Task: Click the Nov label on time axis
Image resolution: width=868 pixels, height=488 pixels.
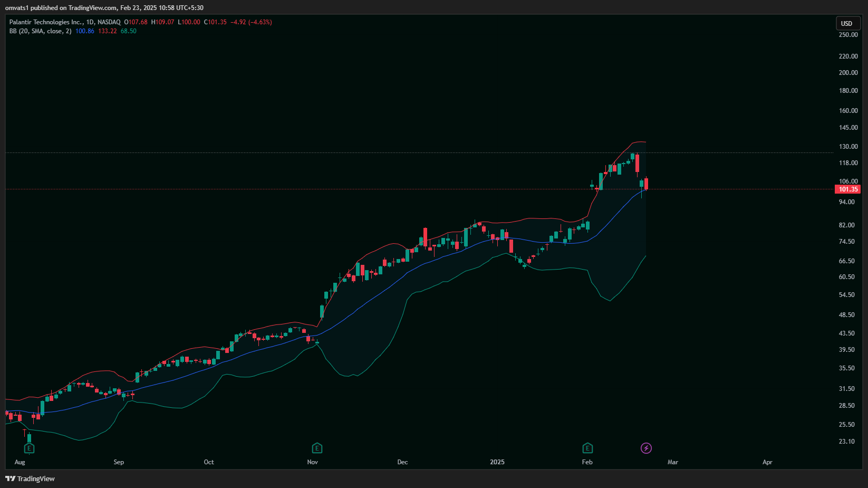Action: (313, 462)
